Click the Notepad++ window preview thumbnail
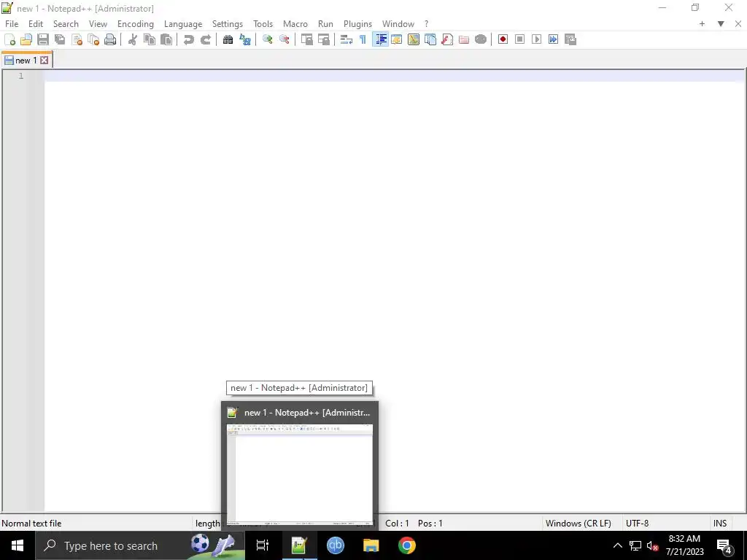The height and width of the screenshot is (560, 747). click(300, 475)
